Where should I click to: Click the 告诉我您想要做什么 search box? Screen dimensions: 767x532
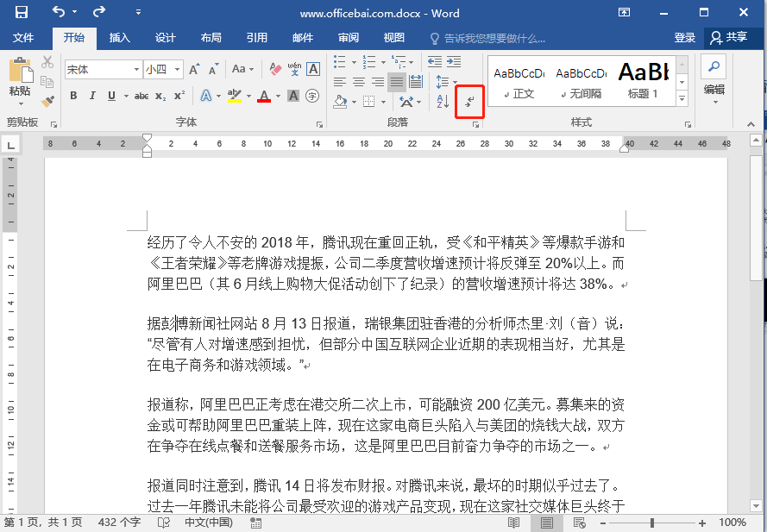click(487, 38)
